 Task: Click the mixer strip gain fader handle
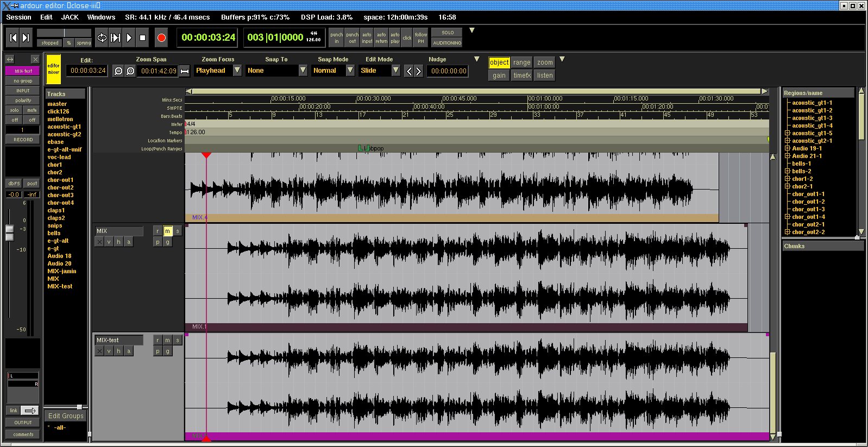click(9, 232)
